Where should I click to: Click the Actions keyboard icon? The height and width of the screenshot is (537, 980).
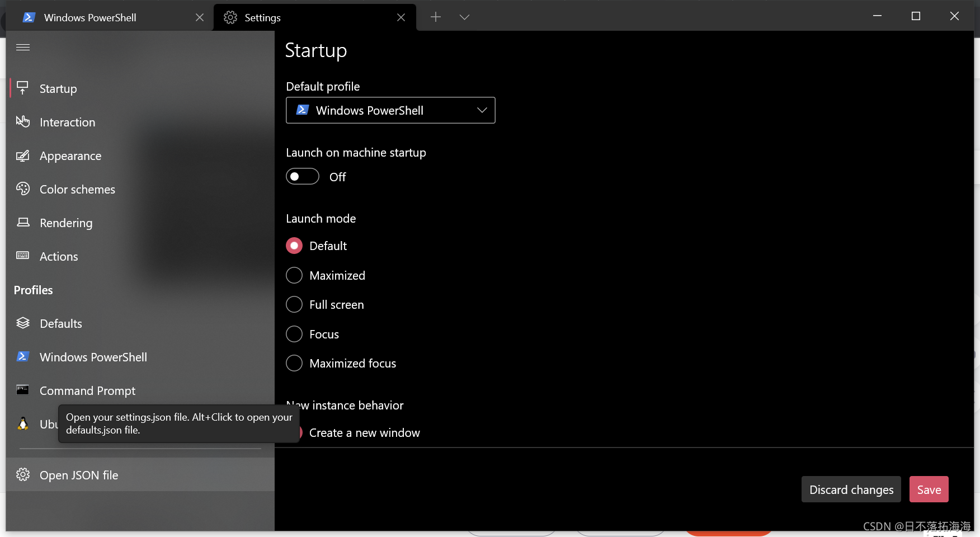click(23, 256)
